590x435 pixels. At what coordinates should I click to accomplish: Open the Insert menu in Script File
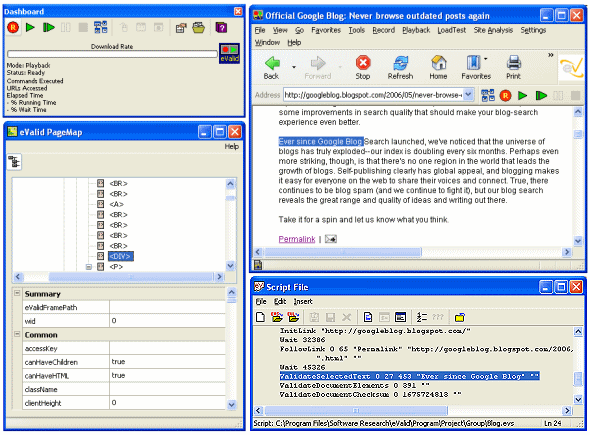[303, 301]
